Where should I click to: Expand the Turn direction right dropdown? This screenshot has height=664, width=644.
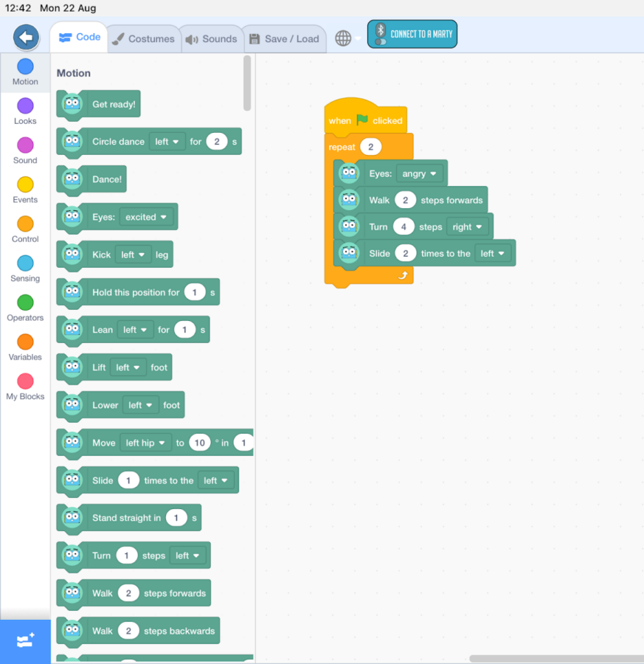468,227
